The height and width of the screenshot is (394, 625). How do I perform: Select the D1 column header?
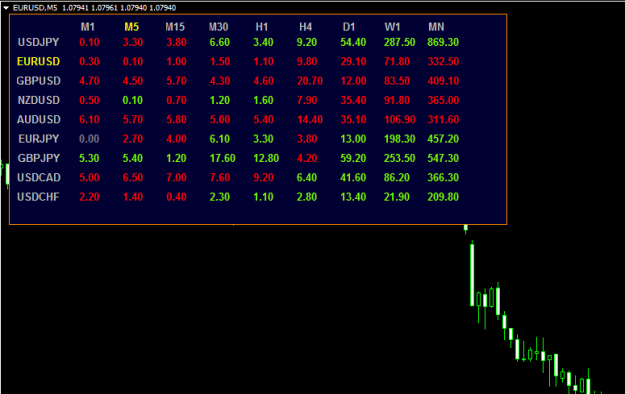pos(349,27)
